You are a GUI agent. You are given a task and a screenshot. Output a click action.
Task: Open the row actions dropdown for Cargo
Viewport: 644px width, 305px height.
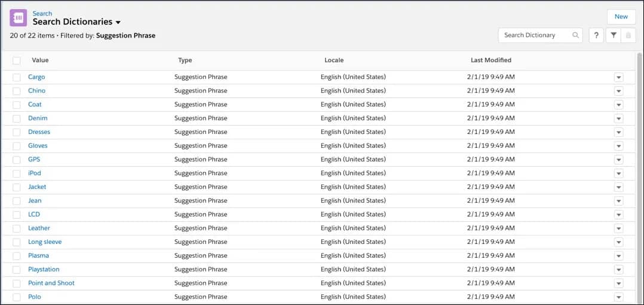tap(618, 77)
